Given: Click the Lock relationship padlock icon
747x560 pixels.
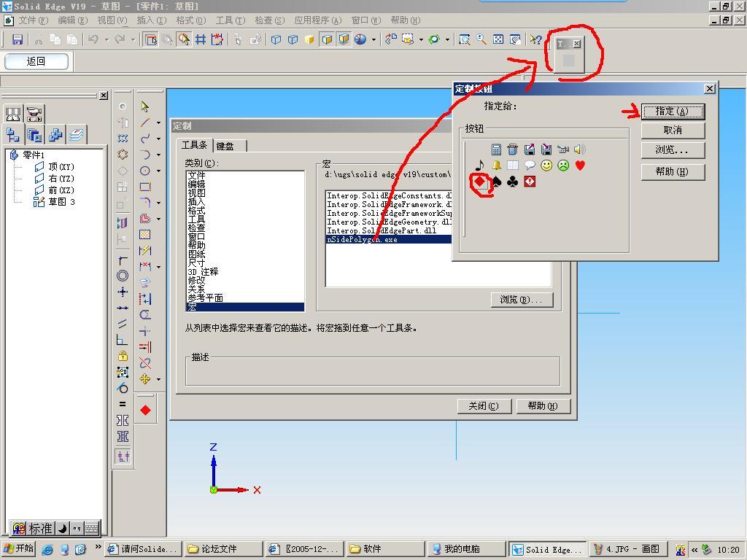Looking at the screenshot, I should point(123,356).
